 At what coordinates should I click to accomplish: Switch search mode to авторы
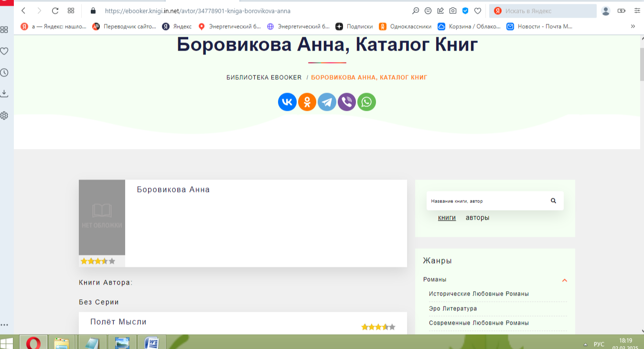(477, 218)
